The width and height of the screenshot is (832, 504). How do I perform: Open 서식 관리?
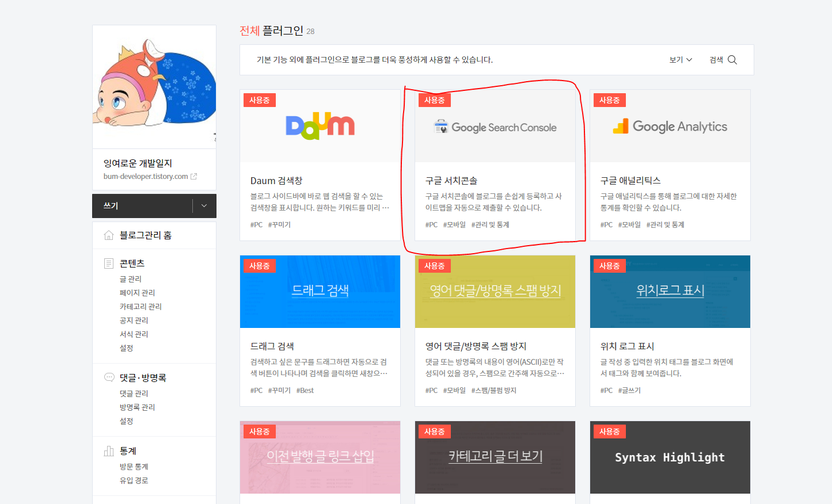point(134,334)
